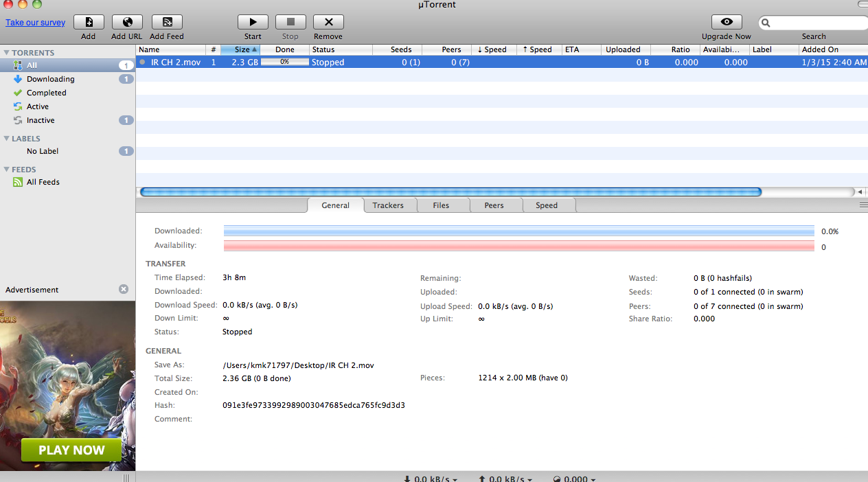Image resolution: width=868 pixels, height=482 pixels.
Task: Sort by Availability column header
Action: click(x=724, y=49)
